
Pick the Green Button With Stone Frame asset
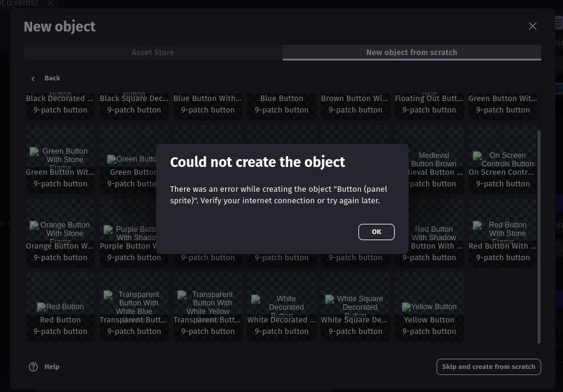click(60, 159)
